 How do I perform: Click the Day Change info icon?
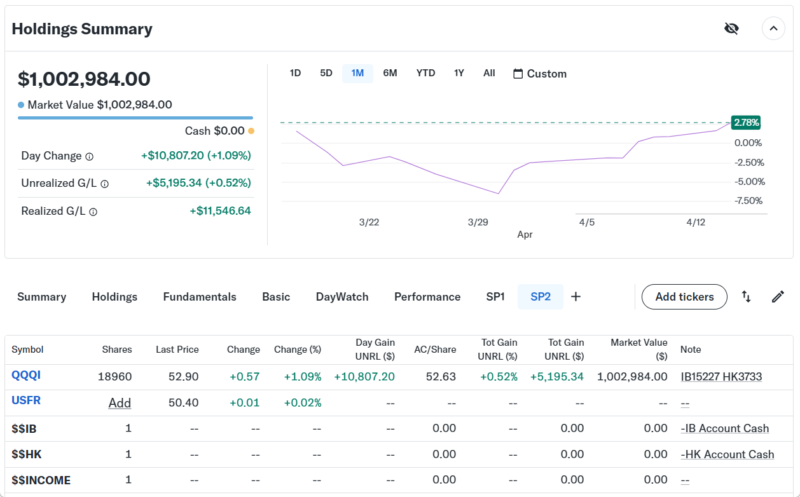click(x=89, y=157)
